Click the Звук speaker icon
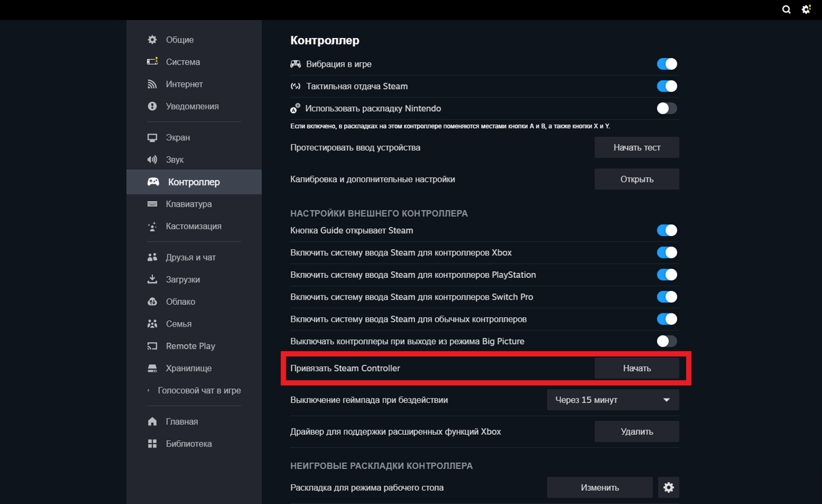 [x=153, y=160]
